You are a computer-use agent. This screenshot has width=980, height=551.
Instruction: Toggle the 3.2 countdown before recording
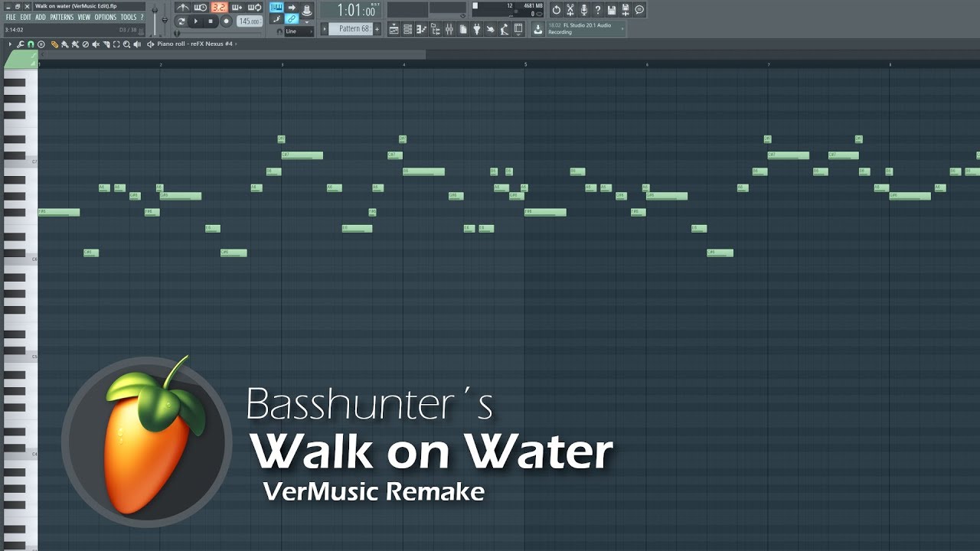219,8
